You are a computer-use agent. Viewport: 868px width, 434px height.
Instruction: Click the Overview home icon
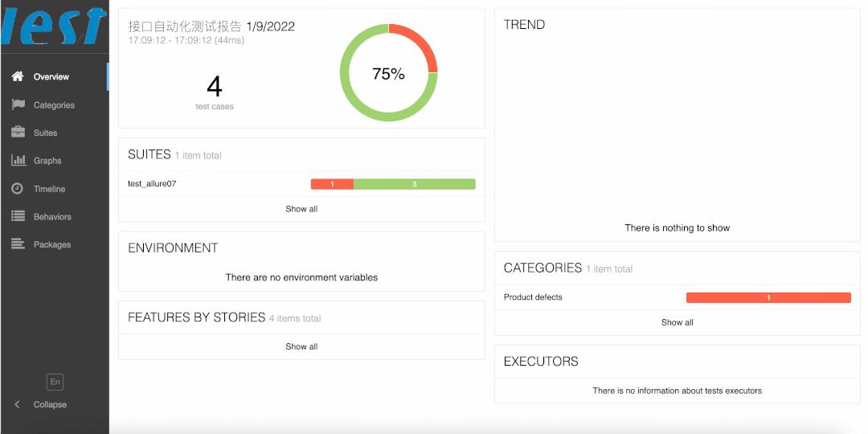[x=18, y=76]
